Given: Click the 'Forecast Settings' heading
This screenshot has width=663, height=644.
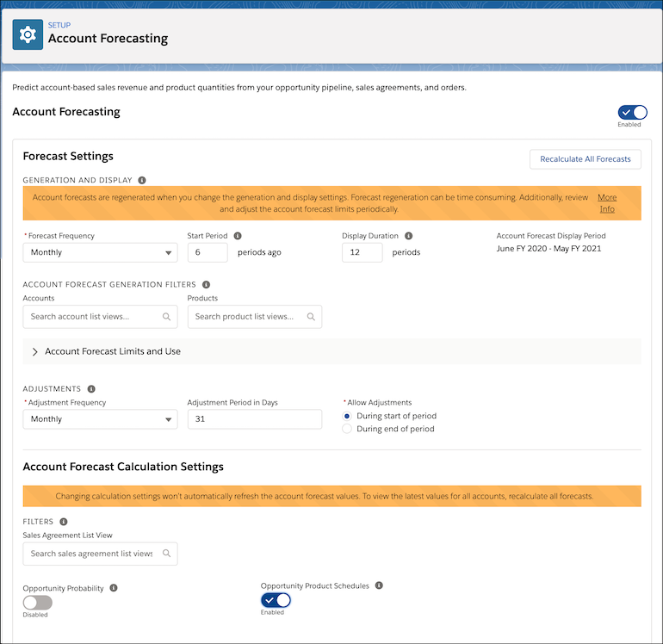Looking at the screenshot, I should click(x=68, y=157).
